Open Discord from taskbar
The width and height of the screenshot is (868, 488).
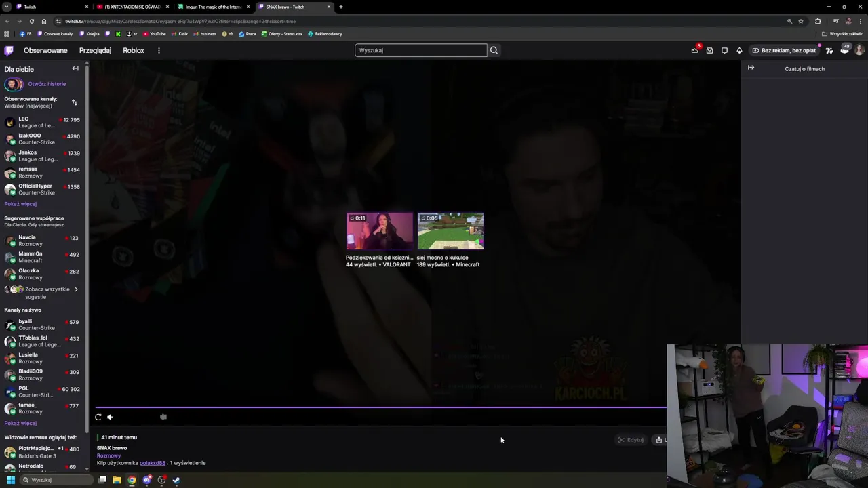point(146,480)
